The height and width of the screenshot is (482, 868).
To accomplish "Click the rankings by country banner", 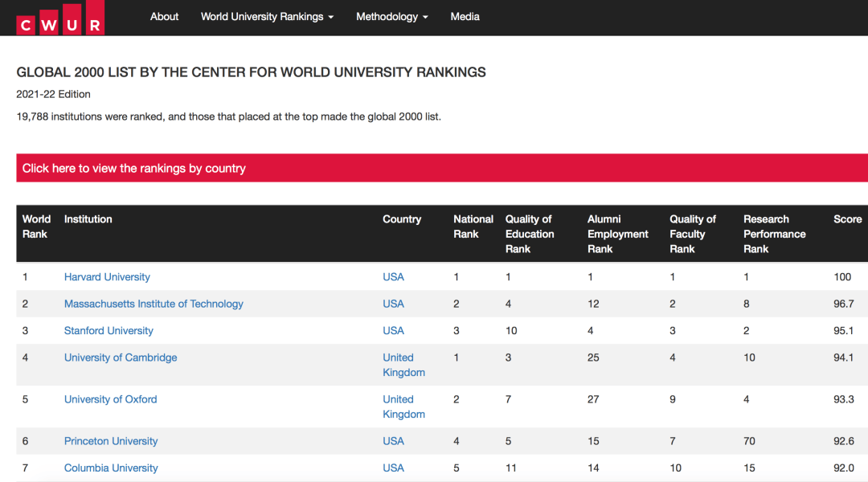I will [x=442, y=168].
